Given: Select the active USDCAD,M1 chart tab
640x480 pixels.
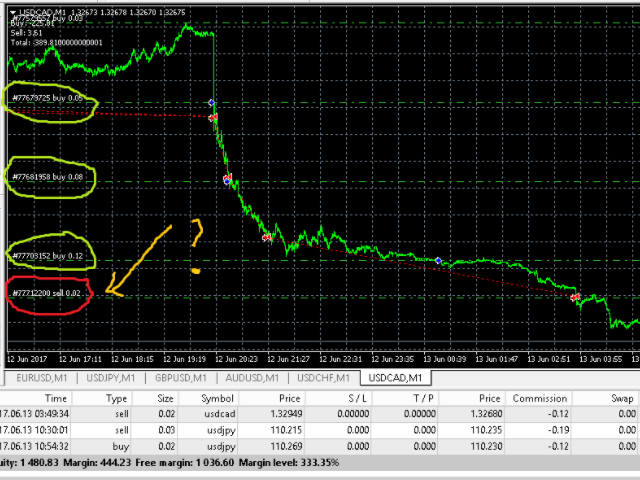Looking at the screenshot, I should point(395,378).
